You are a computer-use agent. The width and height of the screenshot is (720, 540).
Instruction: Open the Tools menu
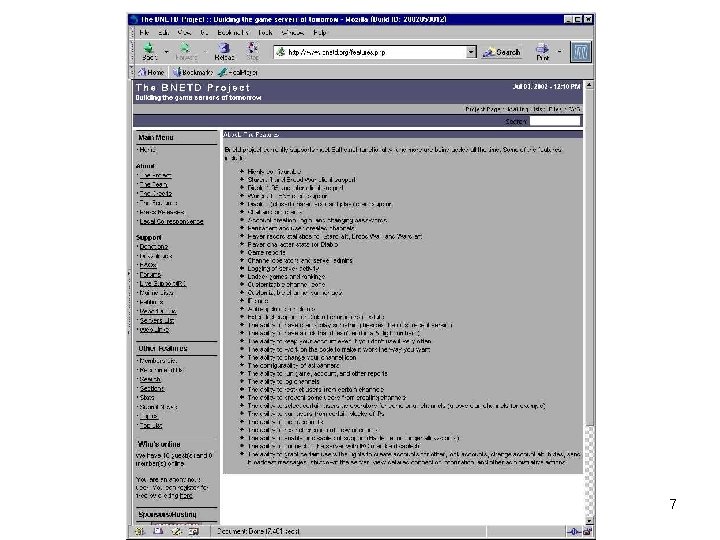(x=265, y=33)
